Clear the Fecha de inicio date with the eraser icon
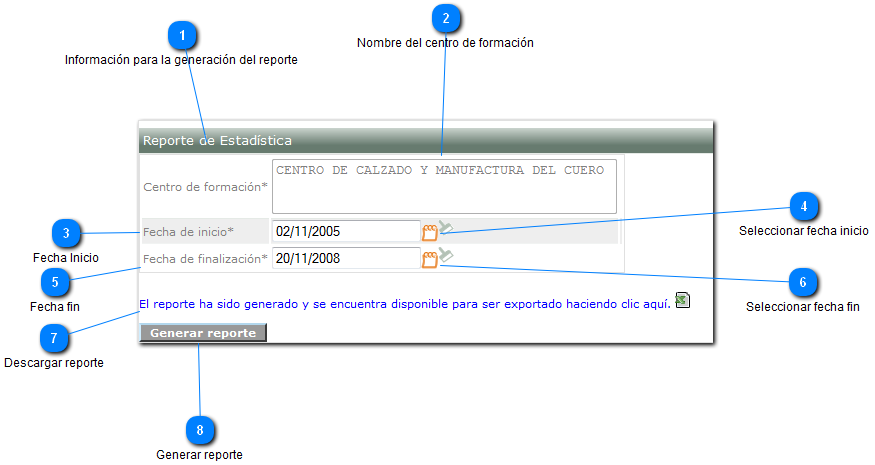Viewport: 875px width, 465px height. 446,227
